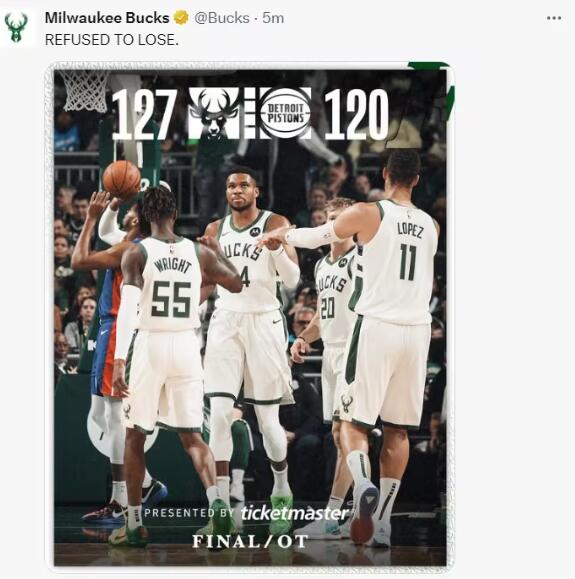Open the three-dot more options menu
This screenshot has width=575, height=579.
554,18
